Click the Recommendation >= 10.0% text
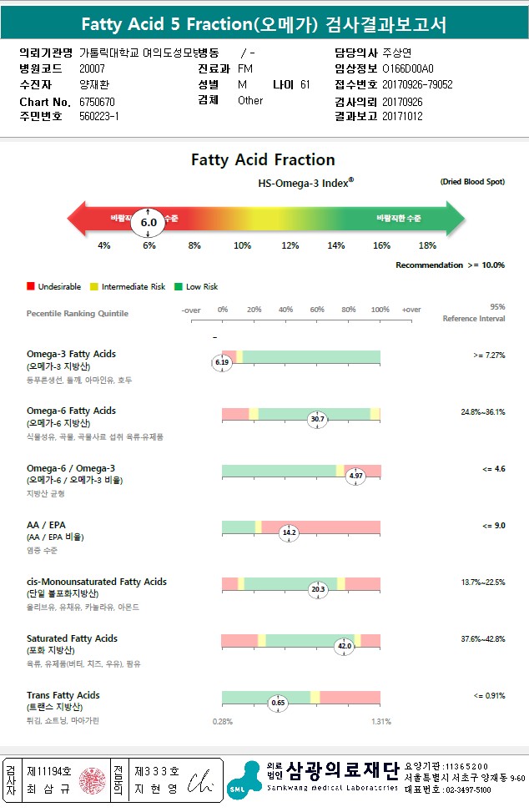Screen dimensions: 529x812 pyautogui.click(x=450, y=265)
